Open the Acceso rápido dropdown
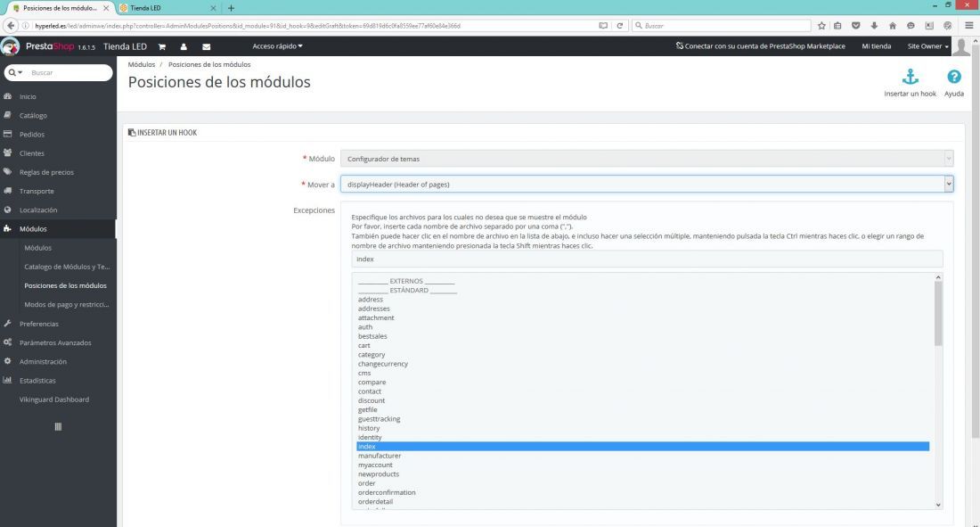This screenshot has height=527, width=980. click(277, 46)
